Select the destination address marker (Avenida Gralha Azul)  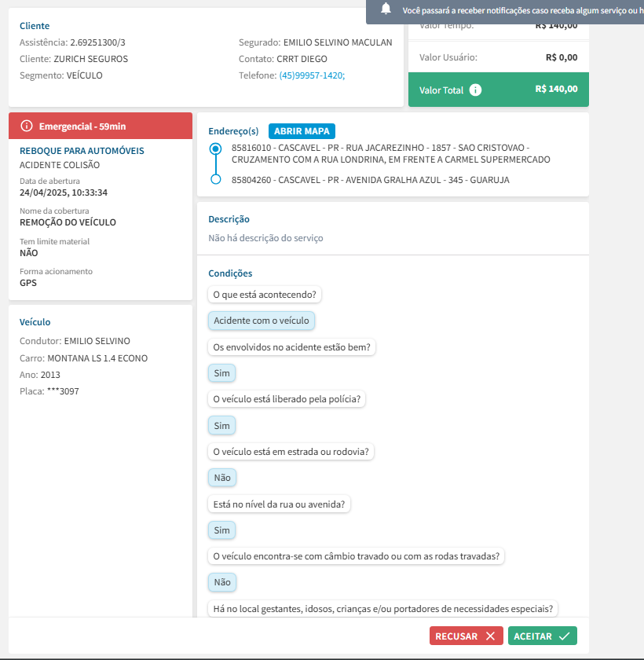point(216,180)
